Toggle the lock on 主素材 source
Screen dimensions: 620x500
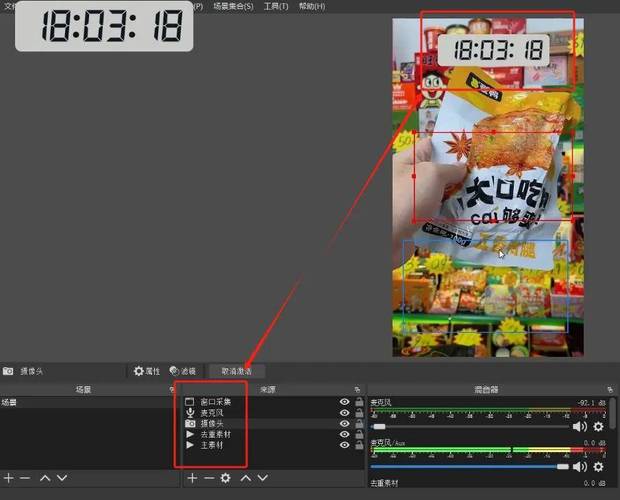pos(359,445)
